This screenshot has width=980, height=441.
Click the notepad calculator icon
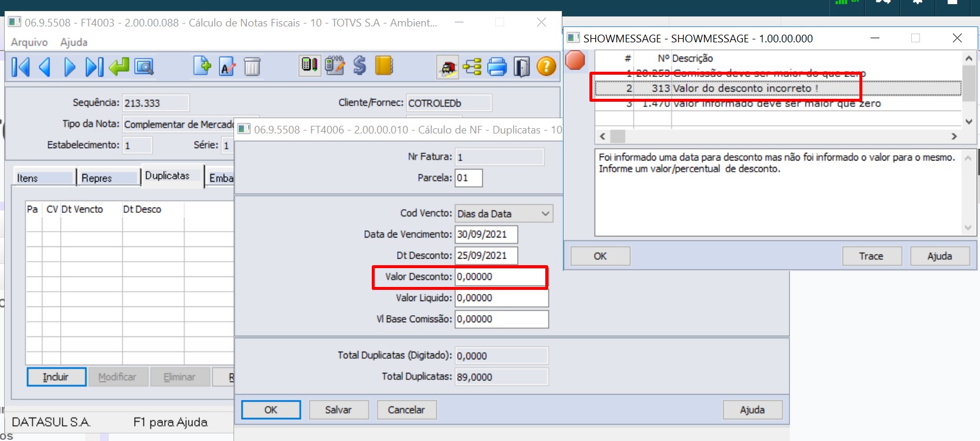pyautogui.click(x=335, y=65)
